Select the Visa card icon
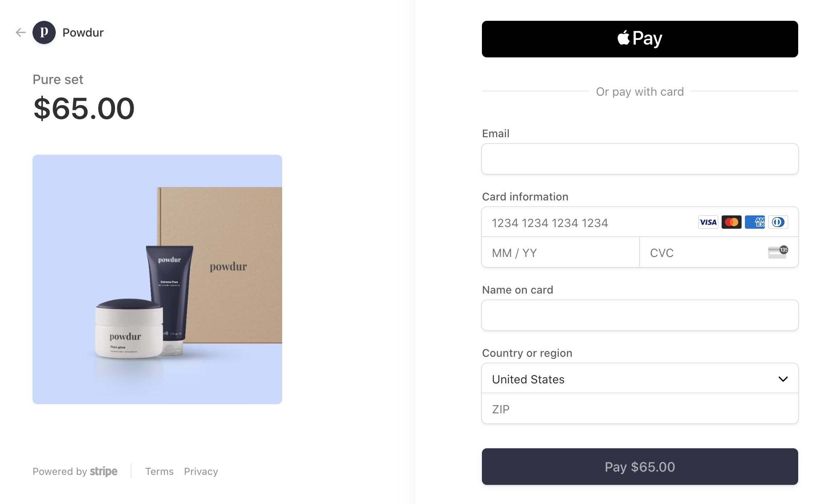The height and width of the screenshot is (504, 824). point(707,222)
